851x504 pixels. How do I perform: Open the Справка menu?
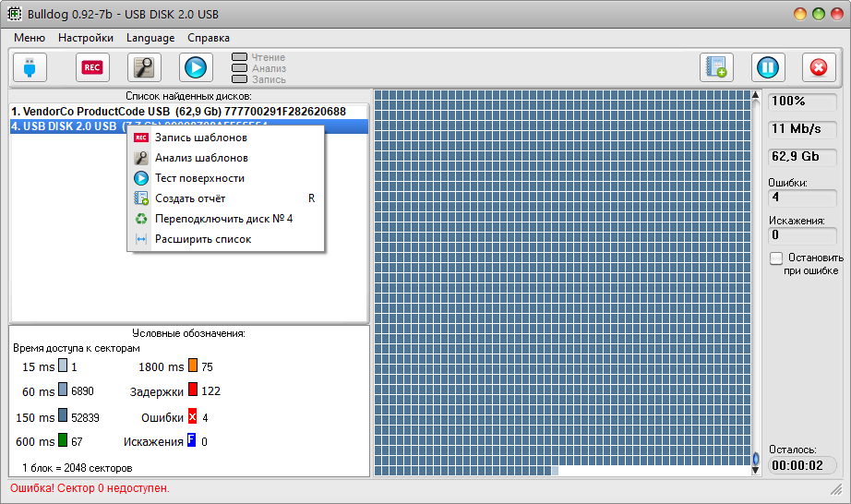click(209, 38)
